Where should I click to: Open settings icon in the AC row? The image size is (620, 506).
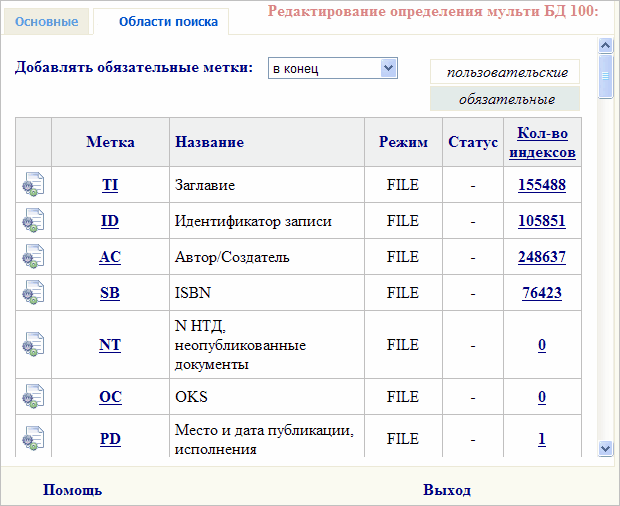pos(33,256)
